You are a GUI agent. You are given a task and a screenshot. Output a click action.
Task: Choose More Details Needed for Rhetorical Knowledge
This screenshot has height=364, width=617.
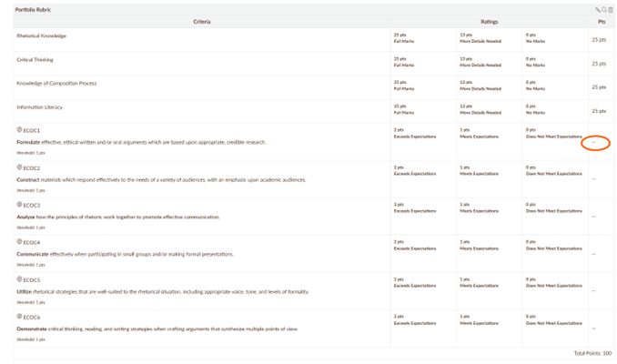[480, 41]
